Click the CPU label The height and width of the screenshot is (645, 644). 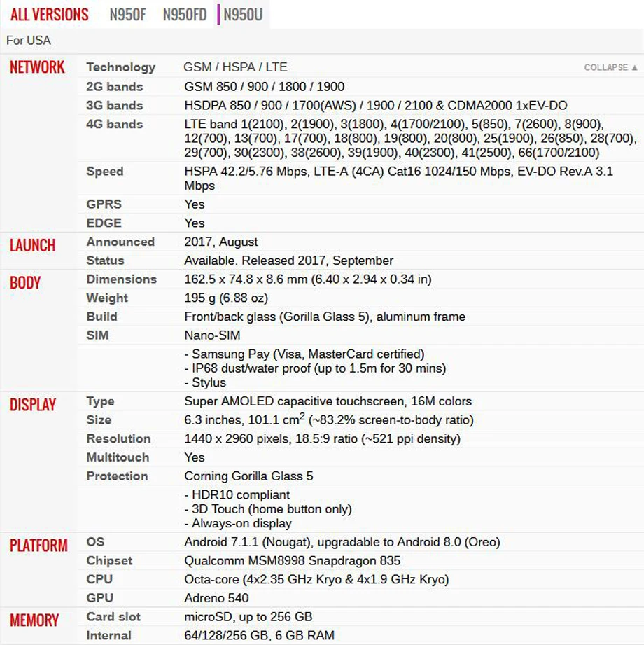(x=99, y=579)
